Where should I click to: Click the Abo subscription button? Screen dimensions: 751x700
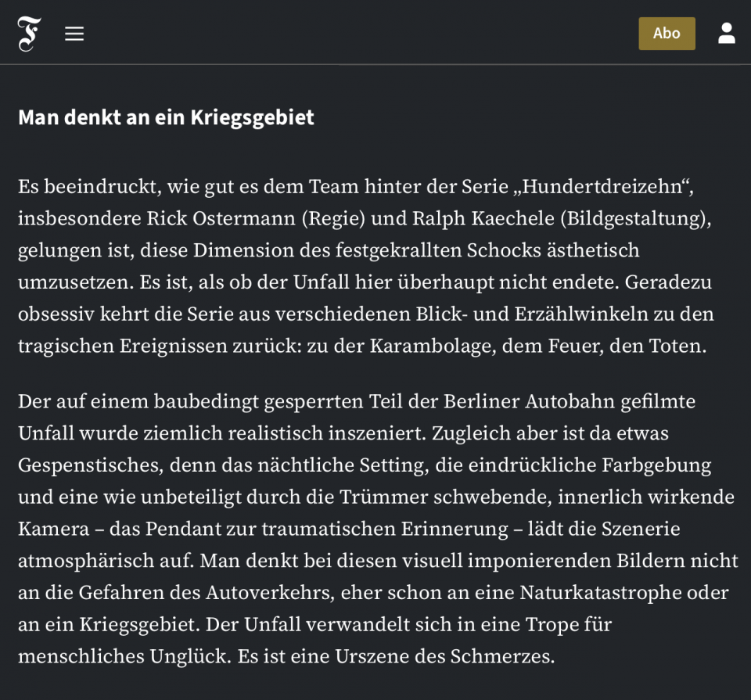click(x=667, y=33)
